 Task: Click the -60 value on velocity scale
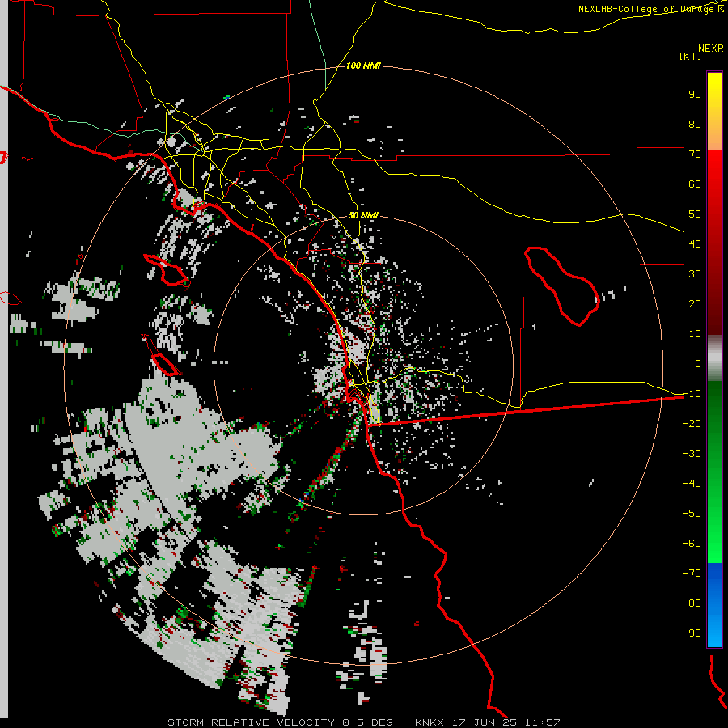point(692,544)
